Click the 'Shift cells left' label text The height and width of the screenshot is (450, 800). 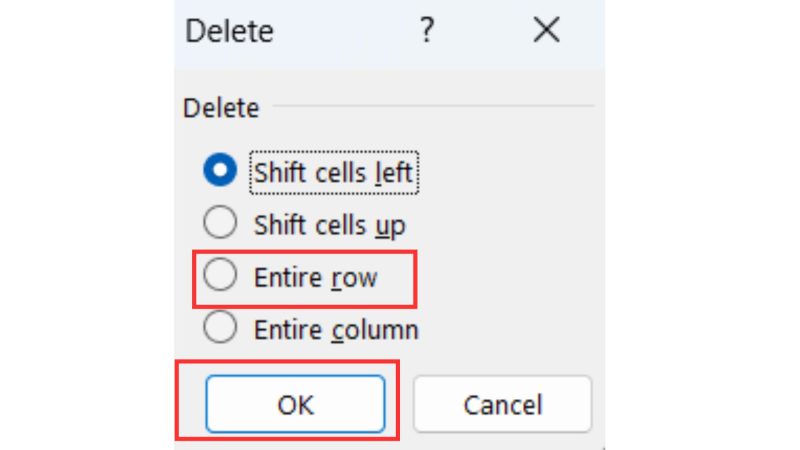tap(333, 172)
